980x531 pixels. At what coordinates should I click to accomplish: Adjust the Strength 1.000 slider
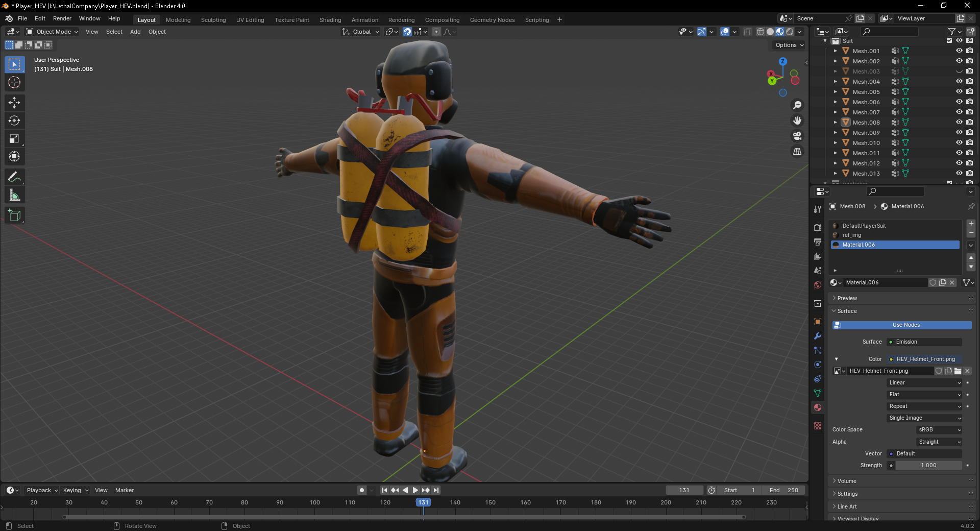tap(928, 466)
